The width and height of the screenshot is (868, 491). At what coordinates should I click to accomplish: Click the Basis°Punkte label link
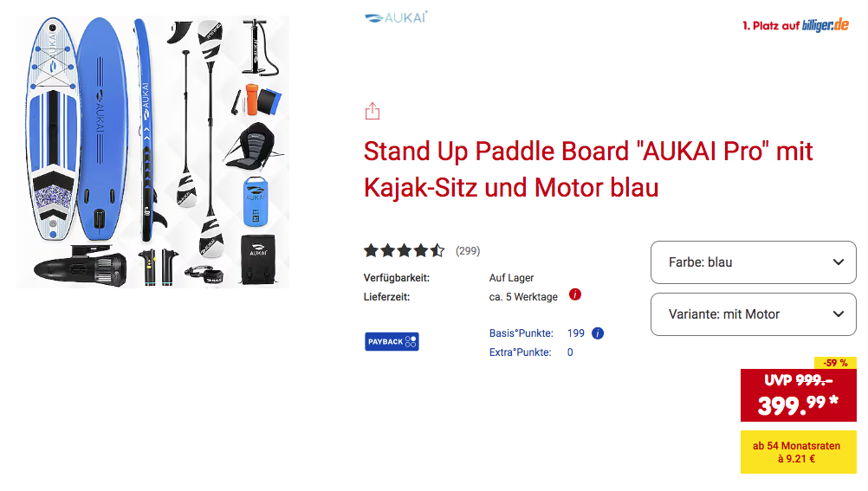521,333
